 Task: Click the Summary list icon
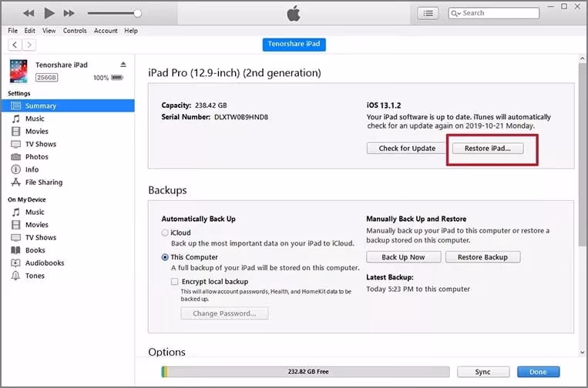tap(15, 105)
